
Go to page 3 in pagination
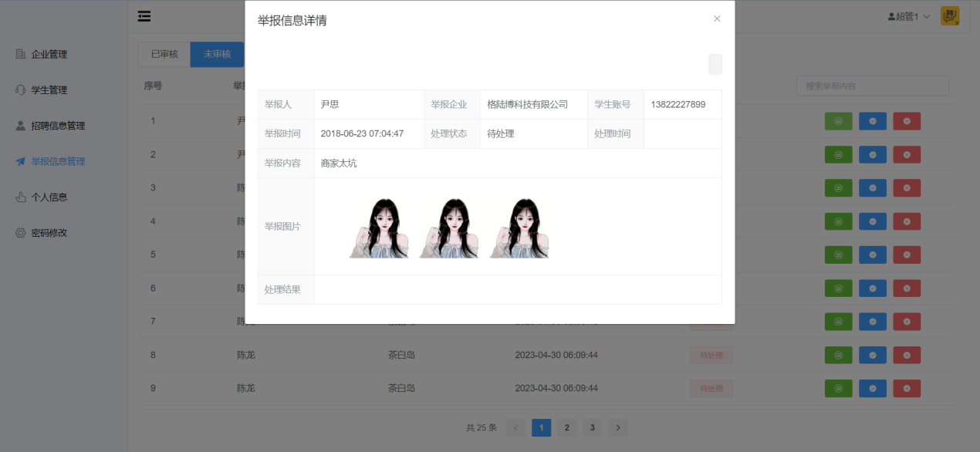[x=592, y=427]
